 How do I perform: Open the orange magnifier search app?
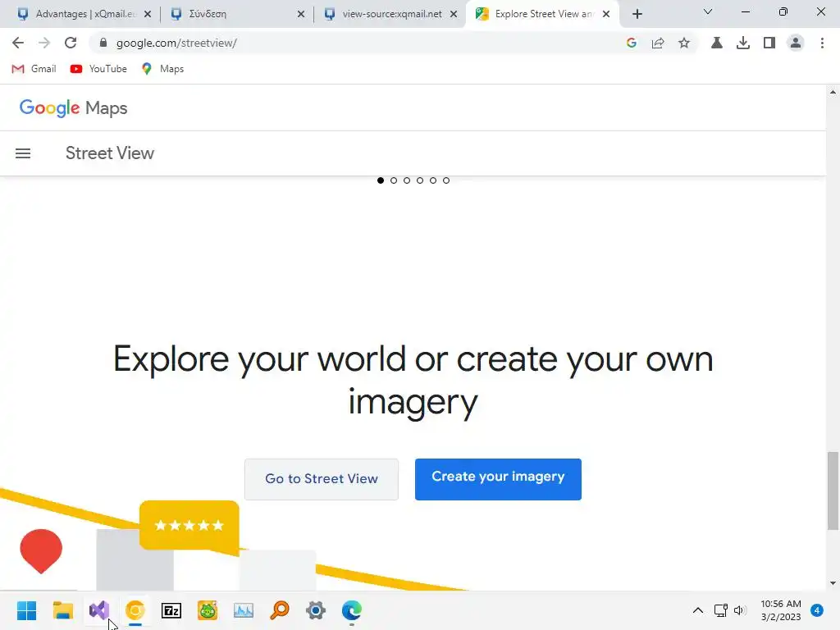point(280,610)
